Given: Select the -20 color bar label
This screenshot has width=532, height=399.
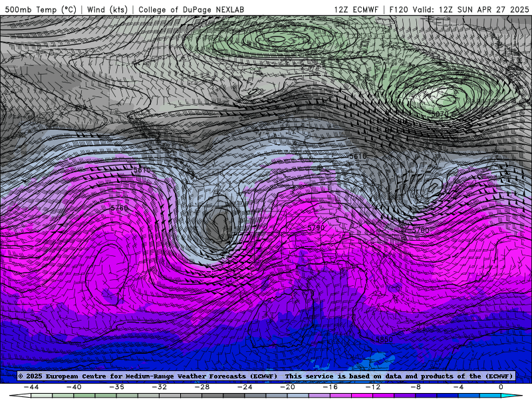Looking at the screenshot, I should coord(287,387).
